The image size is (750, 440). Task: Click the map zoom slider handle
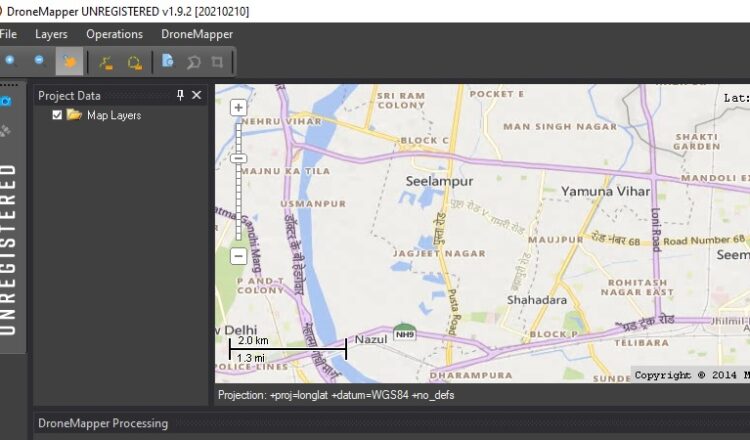[x=238, y=158]
